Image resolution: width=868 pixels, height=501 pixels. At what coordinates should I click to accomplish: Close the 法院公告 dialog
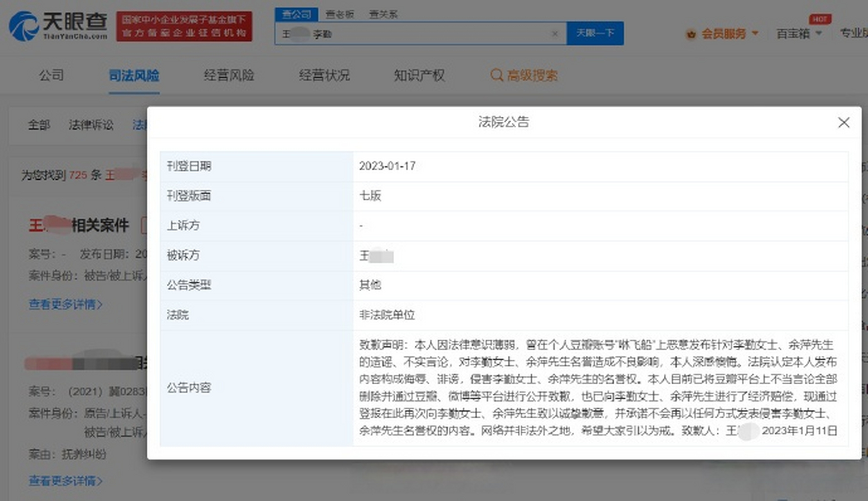click(x=844, y=123)
